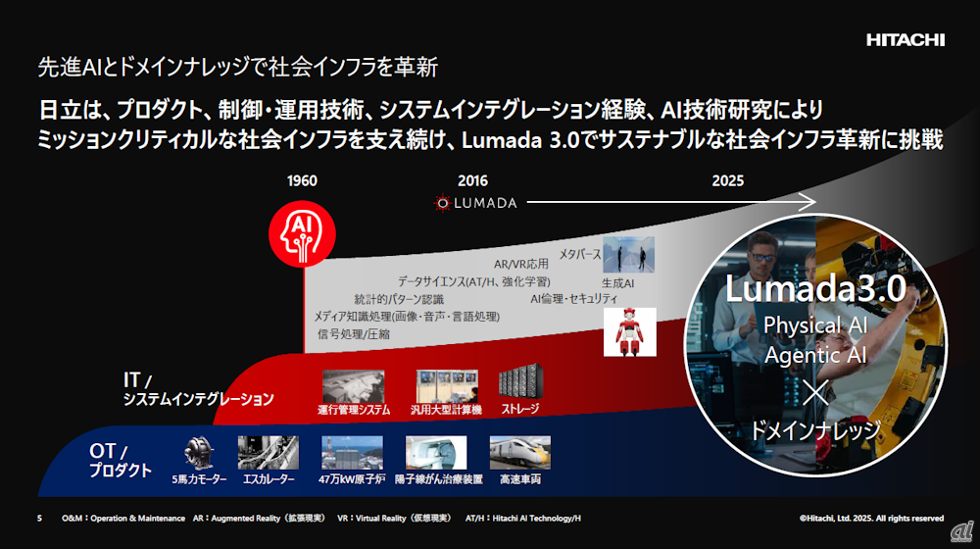Screen dimensions: 980x549
Task: Click the LUMADA logo
Action: tap(475, 203)
